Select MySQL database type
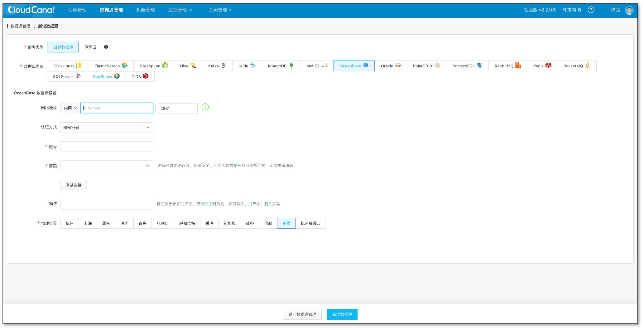The width and height of the screenshot is (644, 330). coord(317,66)
